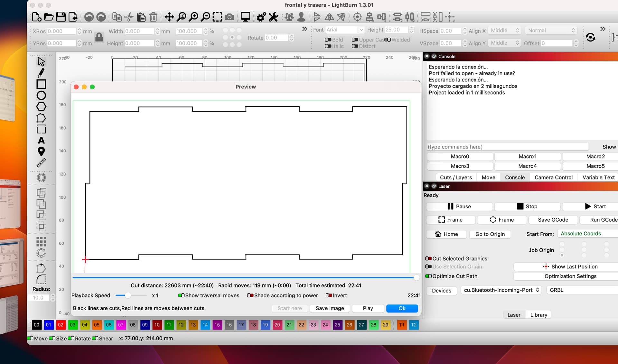Viewport: 618px width, 364px height.
Task: Toggle Show traversal moves checkbox
Action: [x=180, y=295]
